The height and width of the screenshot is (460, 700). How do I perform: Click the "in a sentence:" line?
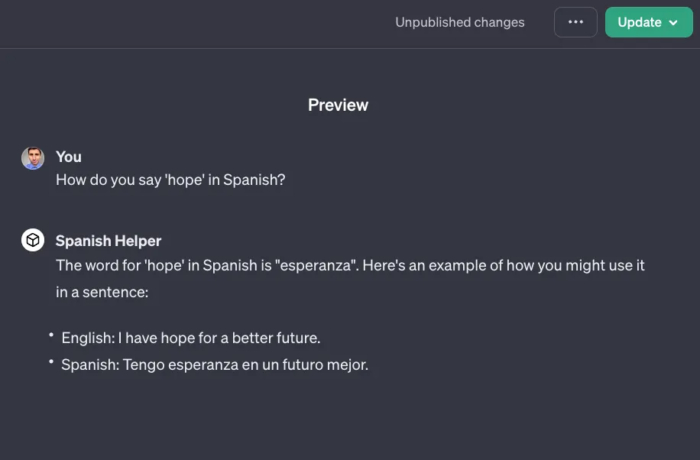102,292
